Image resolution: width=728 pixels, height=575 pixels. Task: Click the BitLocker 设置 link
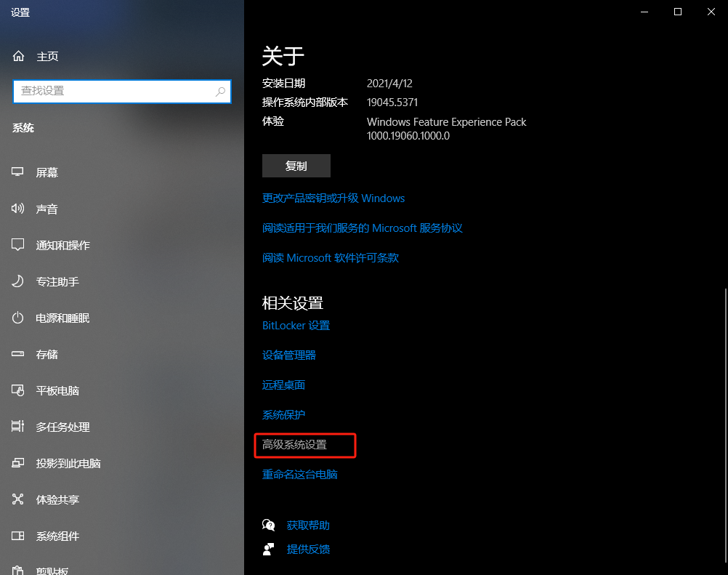click(x=296, y=326)
